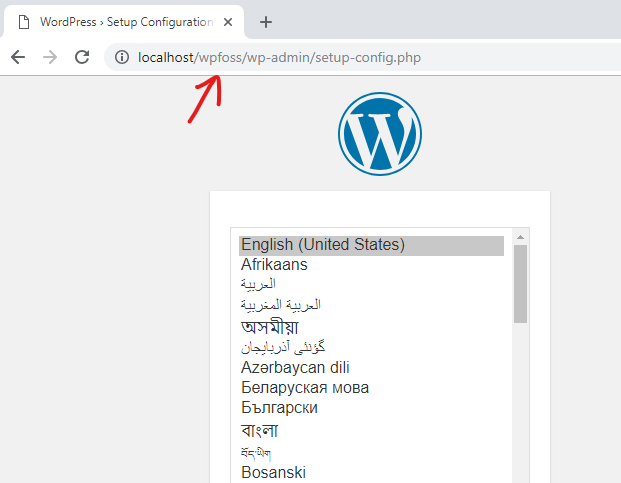Select Български from the language list
The width and height of the screenshot is (621, 483).
tap(371, 408)
